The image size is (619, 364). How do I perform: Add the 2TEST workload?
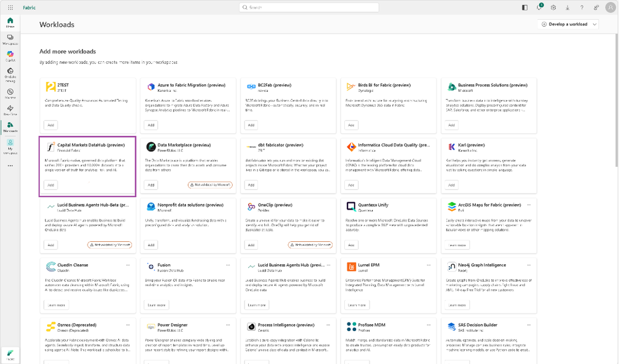[51, 125]
